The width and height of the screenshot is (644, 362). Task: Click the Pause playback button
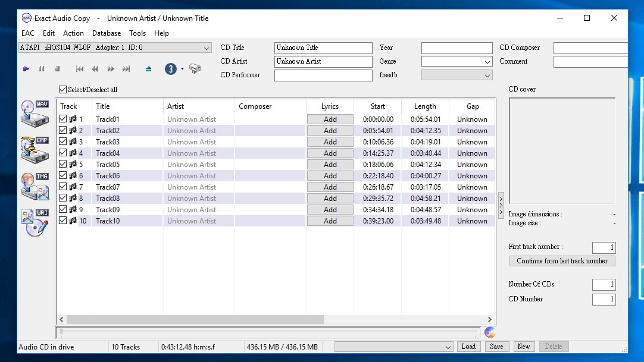point(42,69)
